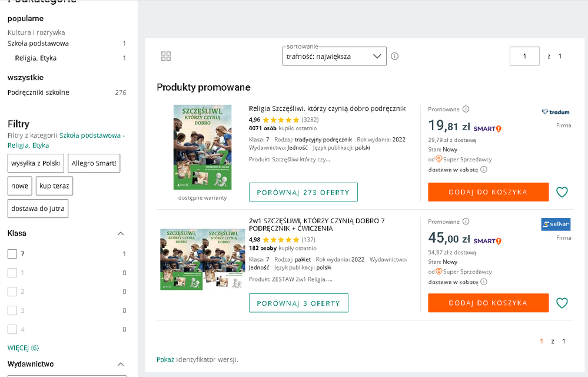The height and width of the screenshot is (377, 588).
Task: Select 'Religia, Etyka' subcategory
Action: [36, 58]
